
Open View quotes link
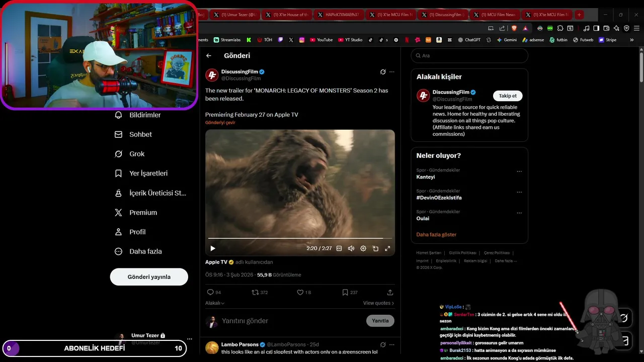click(378, 303)
